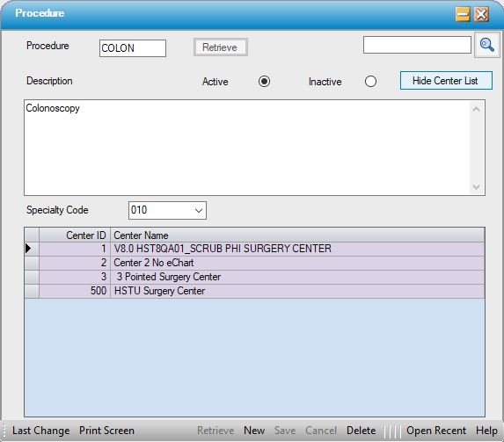The image size is (504, 442).
Task: Select the Inactive radio button
Action: (x=370, y=81)
